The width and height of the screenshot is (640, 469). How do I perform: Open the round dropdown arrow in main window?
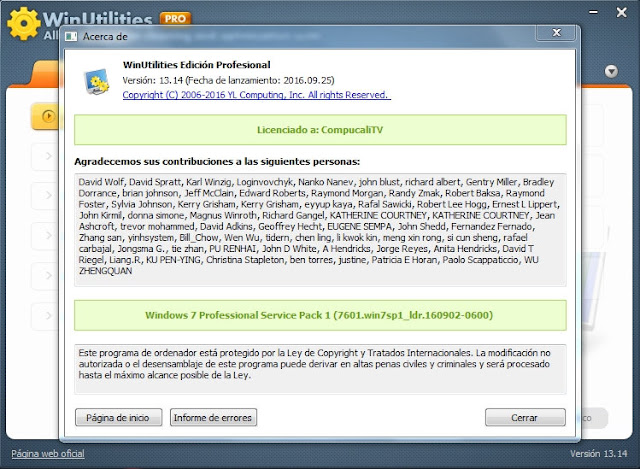611,72
